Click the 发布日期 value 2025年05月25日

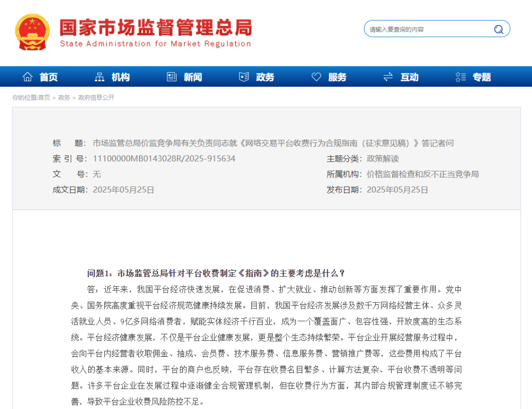[x=397, y=190]
